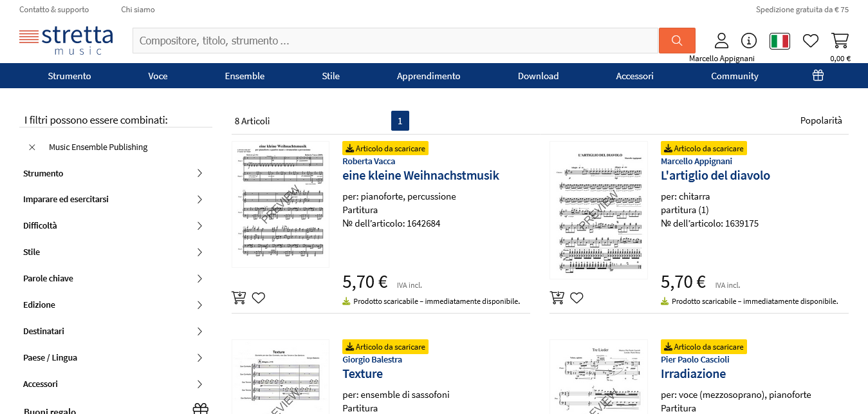Add L'artiglio del diavolo to wishlist

(577, 297)
